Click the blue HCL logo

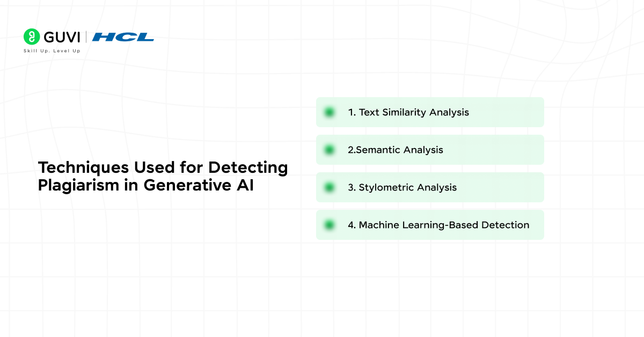tap(123, 37)
